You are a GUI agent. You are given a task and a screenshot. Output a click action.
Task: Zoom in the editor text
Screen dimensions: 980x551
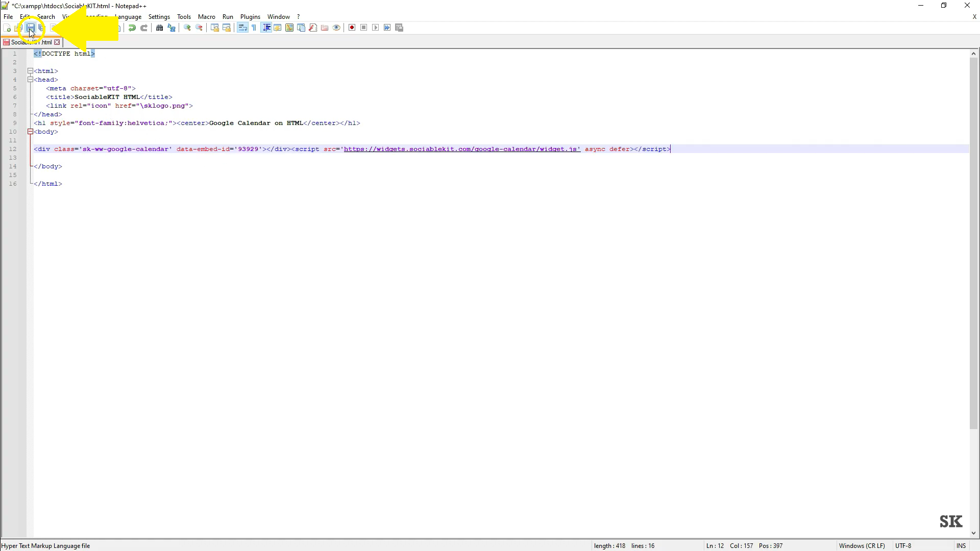coord(187,28)
